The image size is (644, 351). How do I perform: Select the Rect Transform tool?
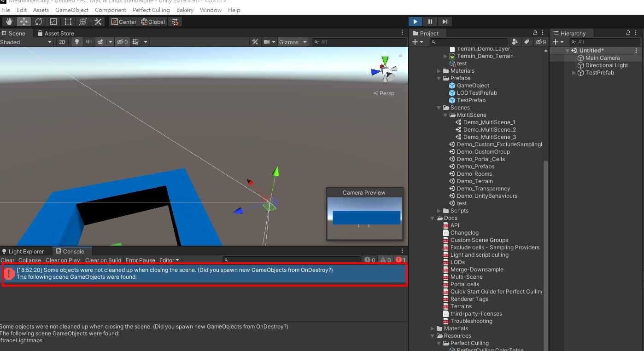point(68,21)
